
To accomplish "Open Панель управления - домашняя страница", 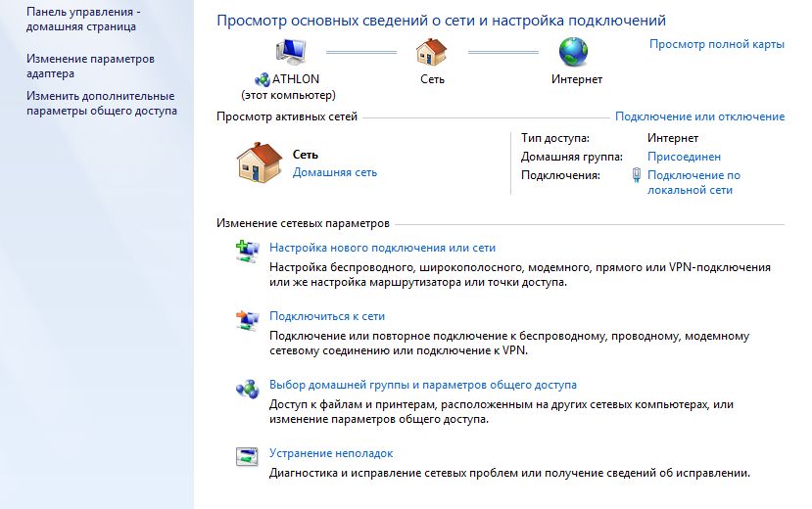I will point(83,20).
